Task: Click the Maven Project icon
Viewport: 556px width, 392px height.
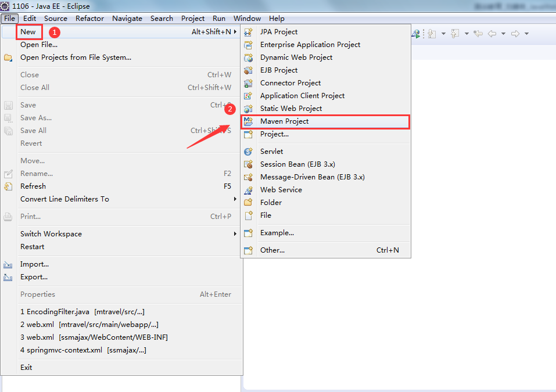Action: tap(249, 121)
